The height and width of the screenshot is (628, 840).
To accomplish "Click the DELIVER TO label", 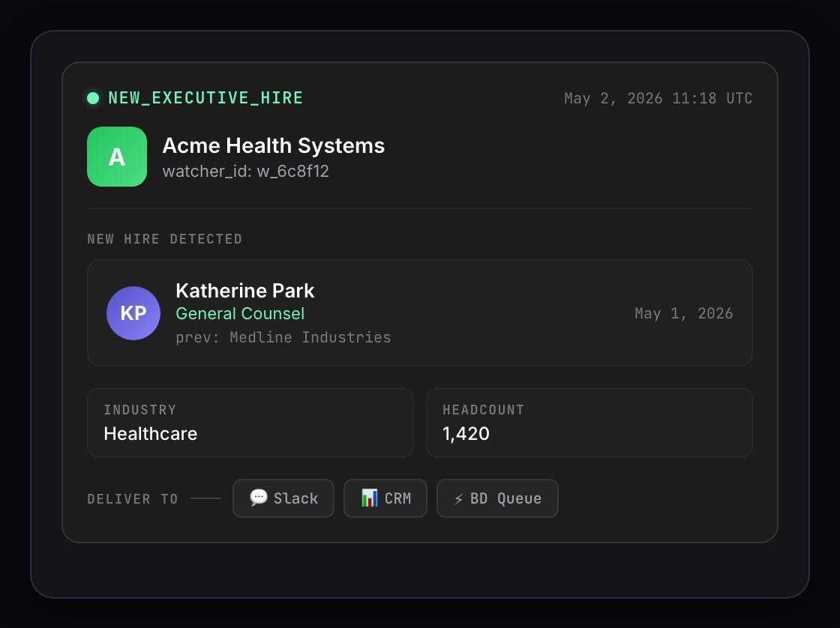I will coord(132,499).
